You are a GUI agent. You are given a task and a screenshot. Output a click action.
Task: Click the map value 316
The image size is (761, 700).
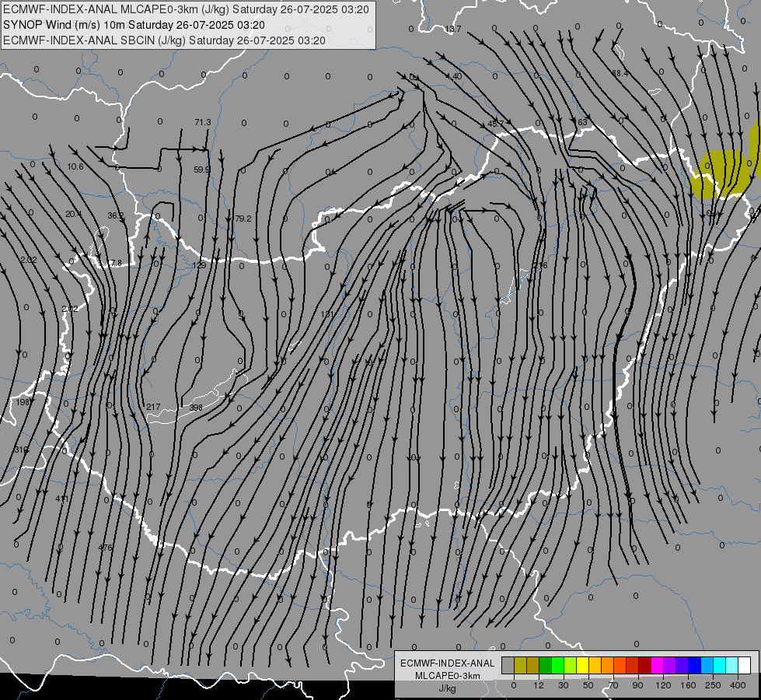[x=21, y=450]
